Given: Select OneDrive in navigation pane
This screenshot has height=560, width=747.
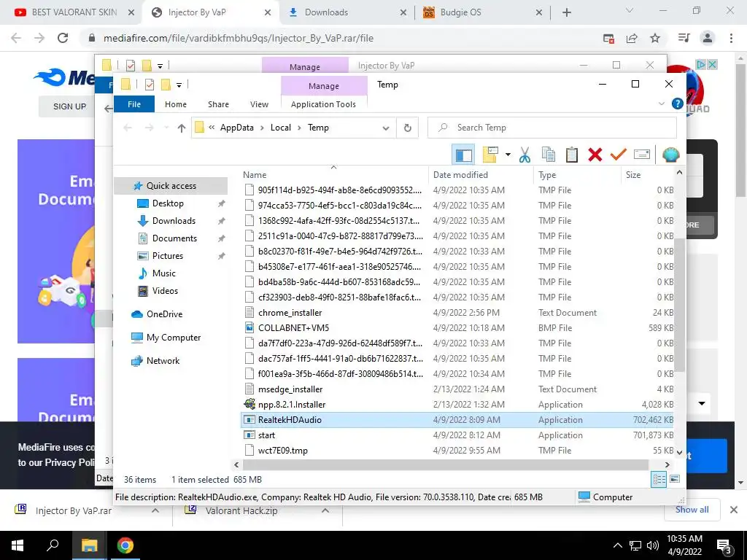Looking at the screenshot, I should (164, 314).
